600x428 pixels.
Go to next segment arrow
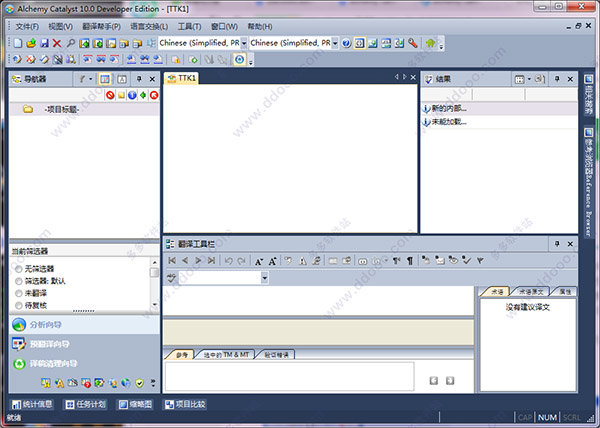[x=198, y=260]
